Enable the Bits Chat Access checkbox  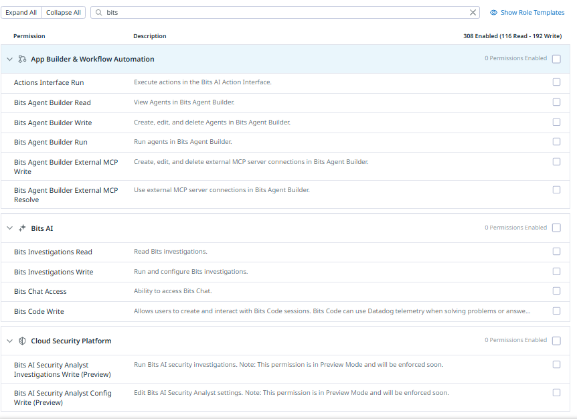556,291
